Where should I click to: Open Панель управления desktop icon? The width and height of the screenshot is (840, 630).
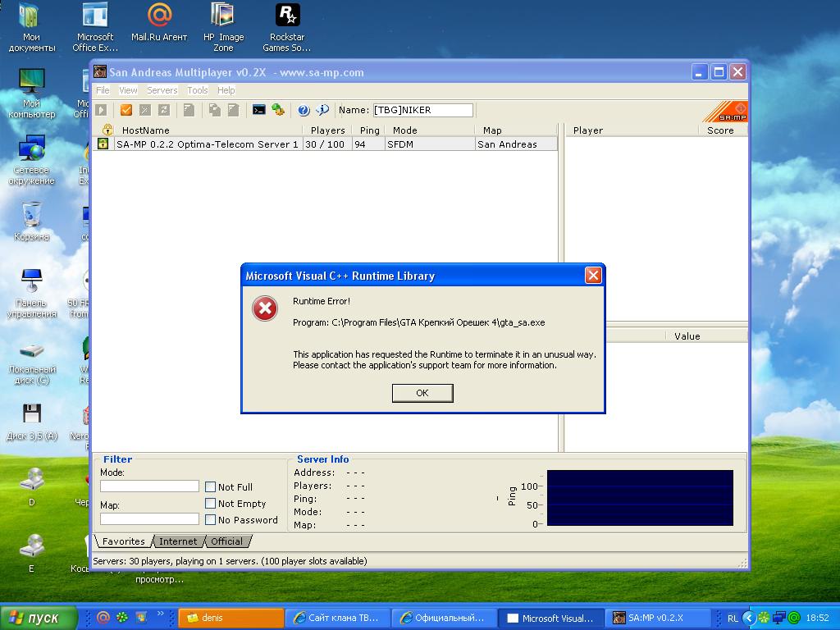click(31, 294)
